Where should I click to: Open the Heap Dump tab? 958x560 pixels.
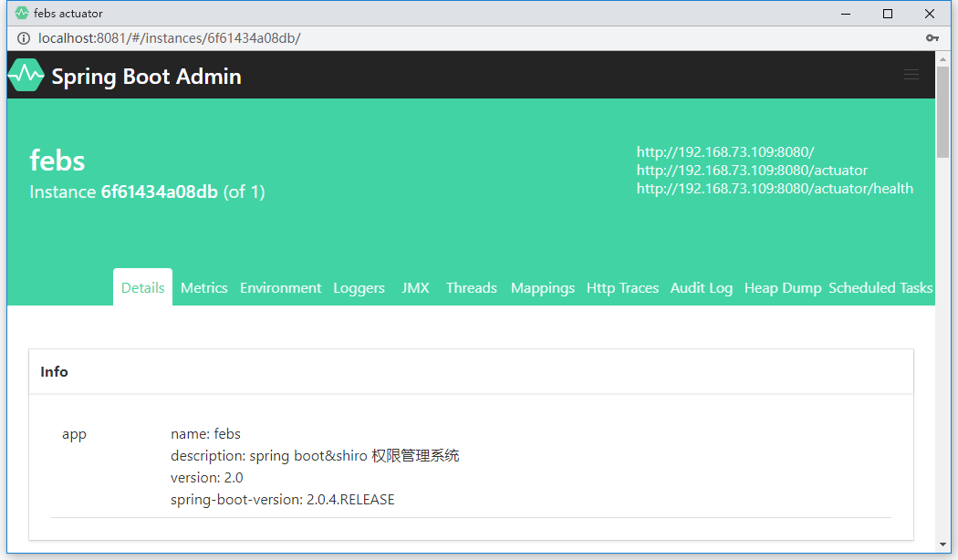point(783,288)
